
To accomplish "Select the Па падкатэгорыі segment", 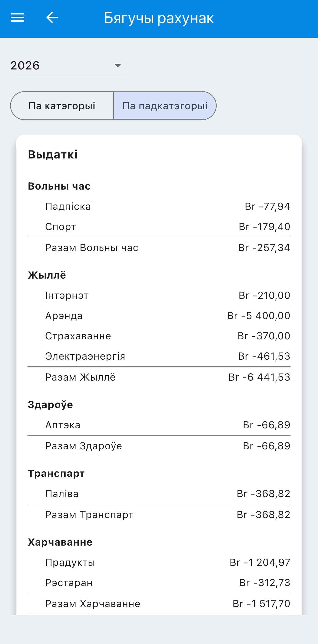I will [165, 106].
